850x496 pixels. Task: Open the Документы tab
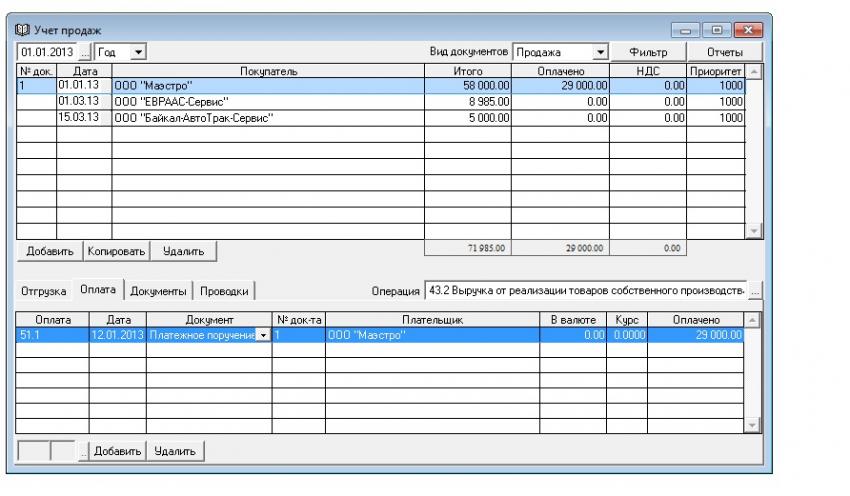pos(158,291)
